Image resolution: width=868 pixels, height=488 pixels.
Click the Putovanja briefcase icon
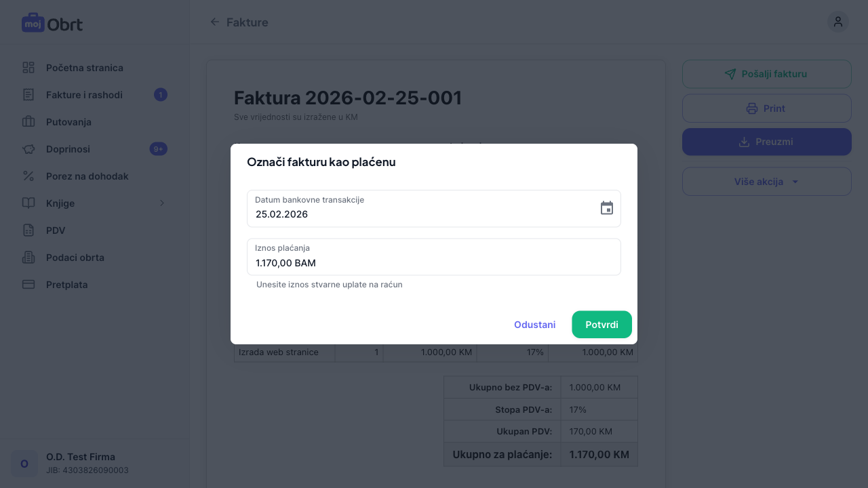click(x=28, y=122)
